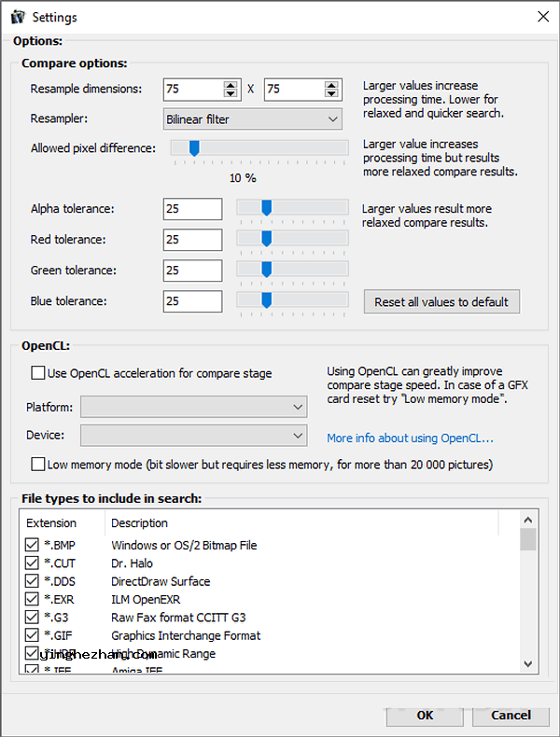Decrease second resample dimension with down arrow
This screenshot has height=737, width=560.
click(x=331, y=93)
